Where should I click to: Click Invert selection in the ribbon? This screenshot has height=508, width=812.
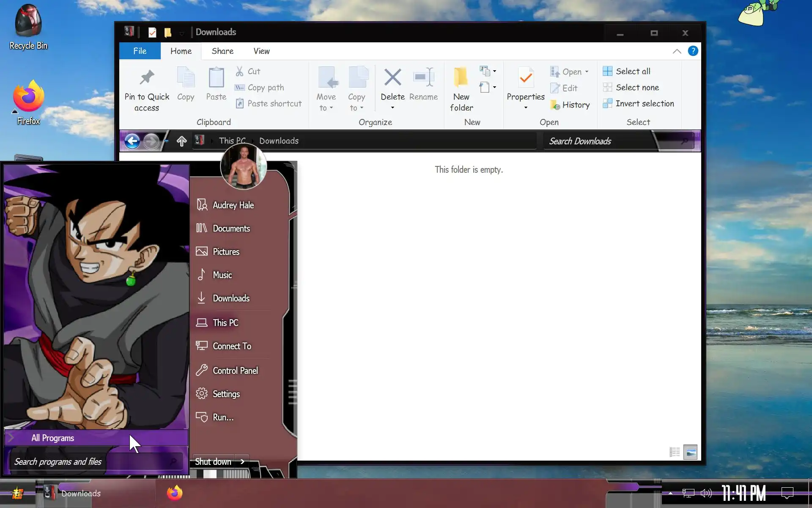644,104
